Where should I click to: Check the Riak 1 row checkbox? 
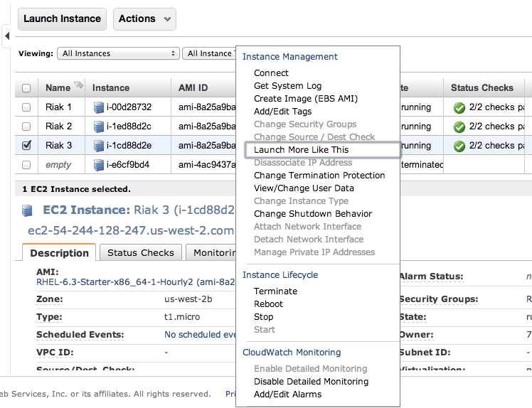point(26,107)
